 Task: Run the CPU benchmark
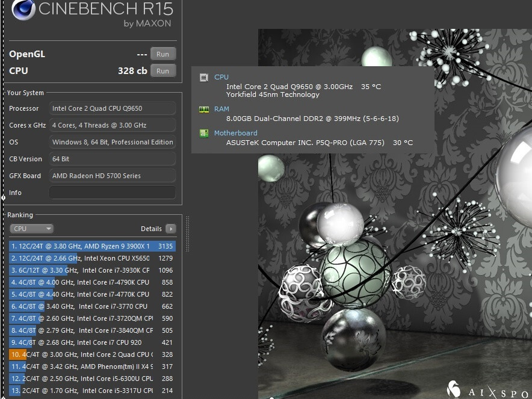click(x=162, y=71)
